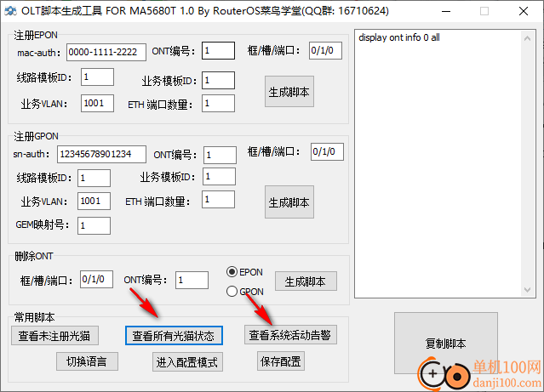Click the 查看系统活动告警 button

(x=290, y=335)
